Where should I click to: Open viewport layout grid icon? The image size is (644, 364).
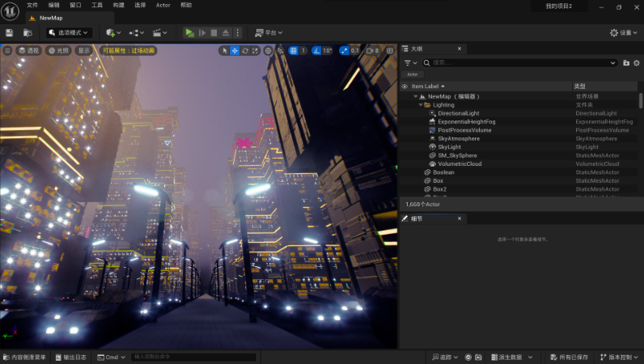[389, 50]
